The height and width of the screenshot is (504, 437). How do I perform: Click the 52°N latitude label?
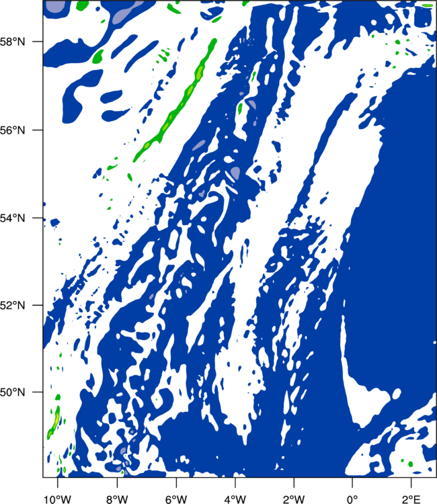pos(12,305)
